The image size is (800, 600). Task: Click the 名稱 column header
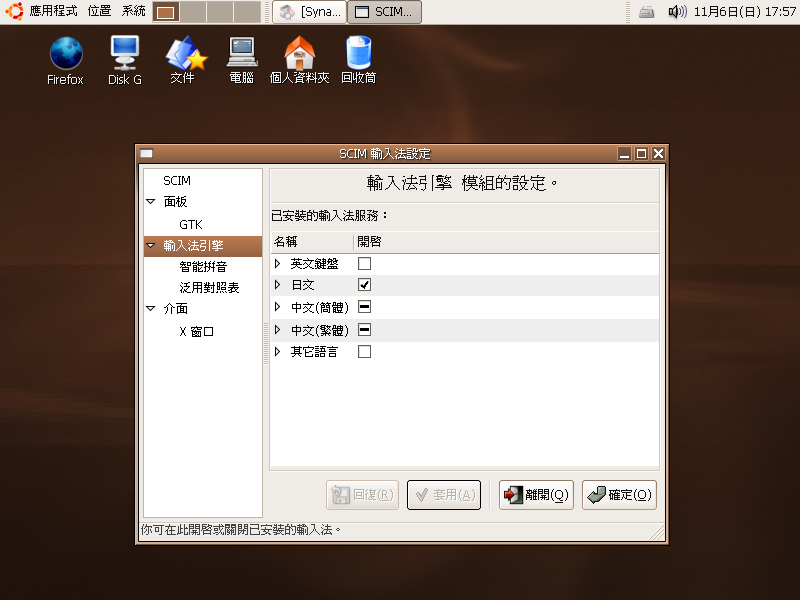pyautogui.click(x=312, y=242)
